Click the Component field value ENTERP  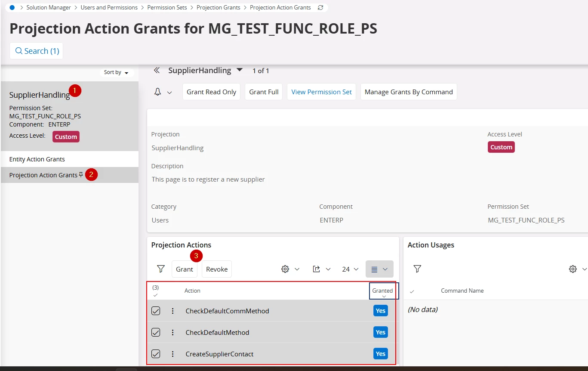tap(331, 220)
